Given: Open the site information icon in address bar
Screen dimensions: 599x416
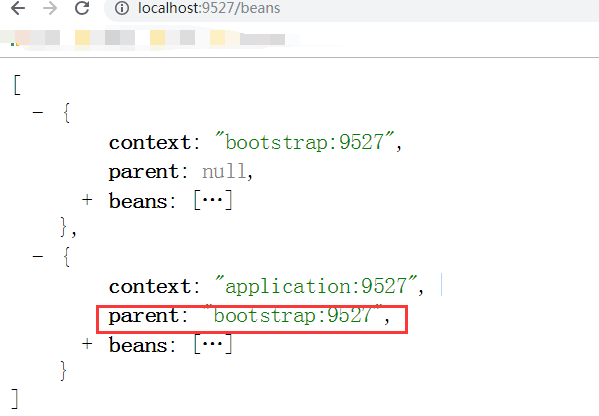Looking at the screenshot, I should pos(122,8).
